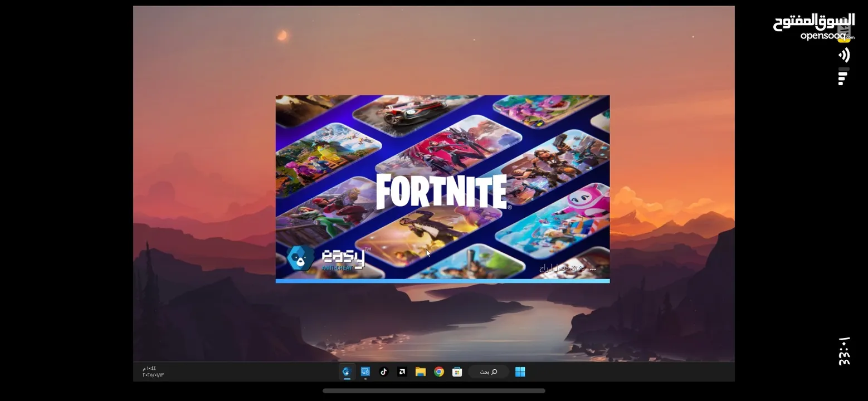Tap the phone's cellular signal bars icon

tap(843, 76)
